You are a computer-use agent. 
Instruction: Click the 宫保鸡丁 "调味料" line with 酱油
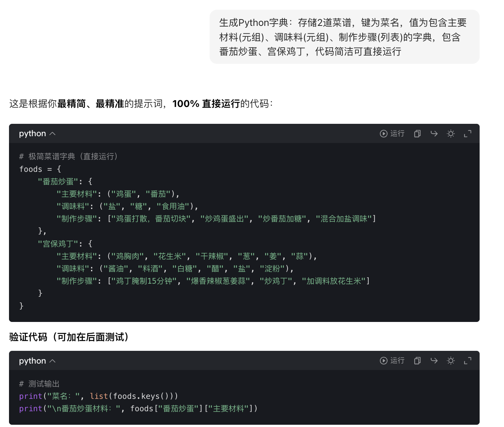coord(175,269)
